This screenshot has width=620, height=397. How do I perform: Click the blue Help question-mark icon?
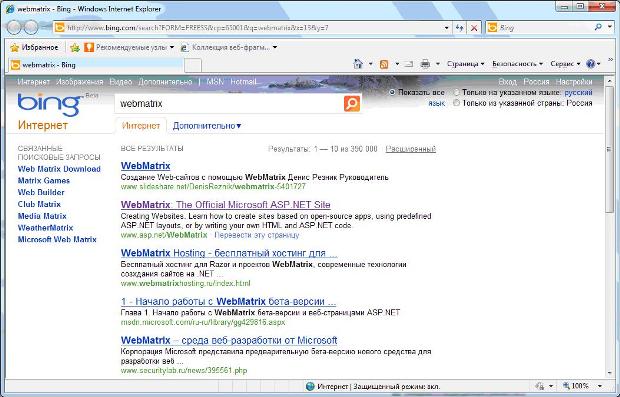pos(591,64)
